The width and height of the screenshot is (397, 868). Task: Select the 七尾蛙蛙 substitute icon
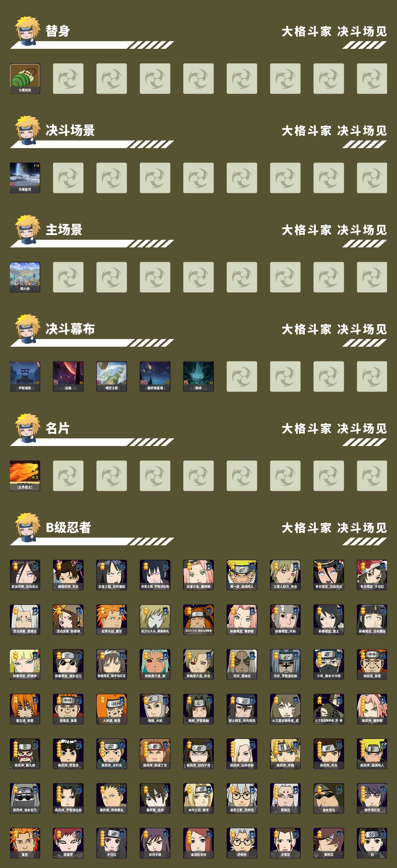coord(25,79)
